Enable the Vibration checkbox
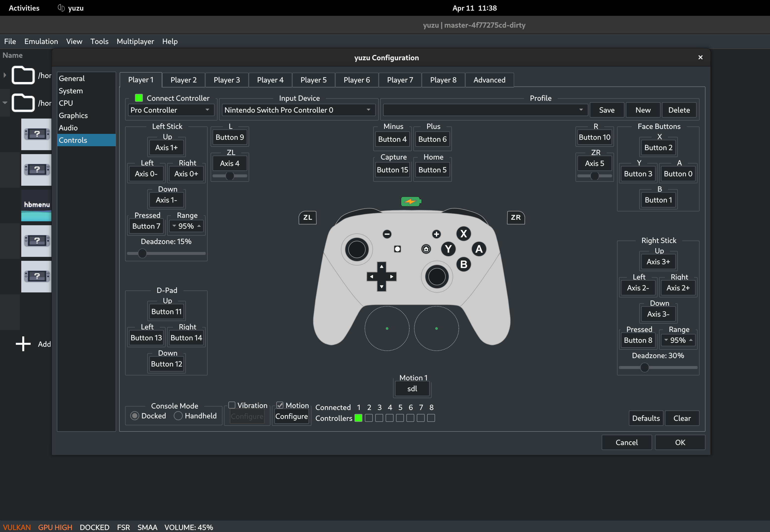770x532 pixels. [x=232, y=405]
